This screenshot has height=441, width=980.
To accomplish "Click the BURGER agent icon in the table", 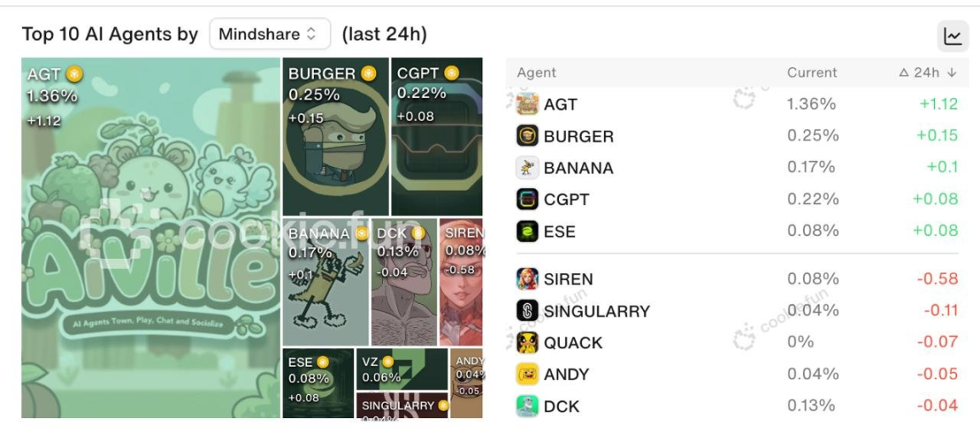I will [x=527, y=135].
